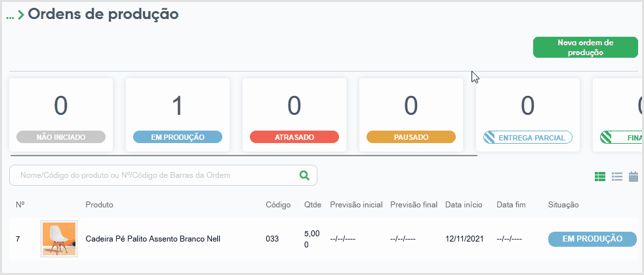Select the Pausado status badge
This screenshot has height=275, width=644.
pos(411,137)
